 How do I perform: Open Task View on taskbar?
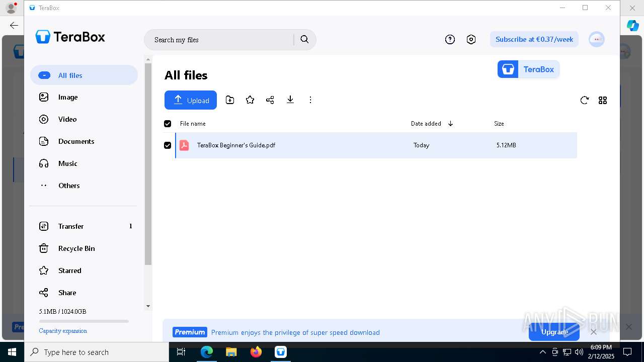(x=181, y=352)
